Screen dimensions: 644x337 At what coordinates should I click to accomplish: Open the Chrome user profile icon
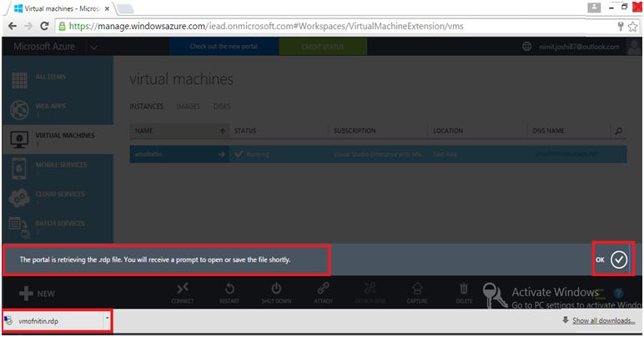(594, 8)
